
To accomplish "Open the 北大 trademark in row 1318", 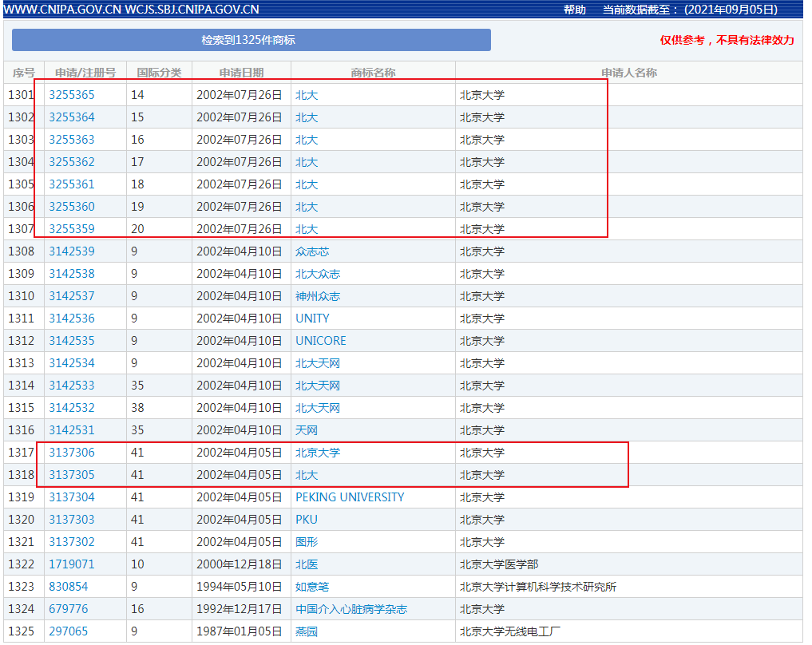I will [x=307, y=474].
